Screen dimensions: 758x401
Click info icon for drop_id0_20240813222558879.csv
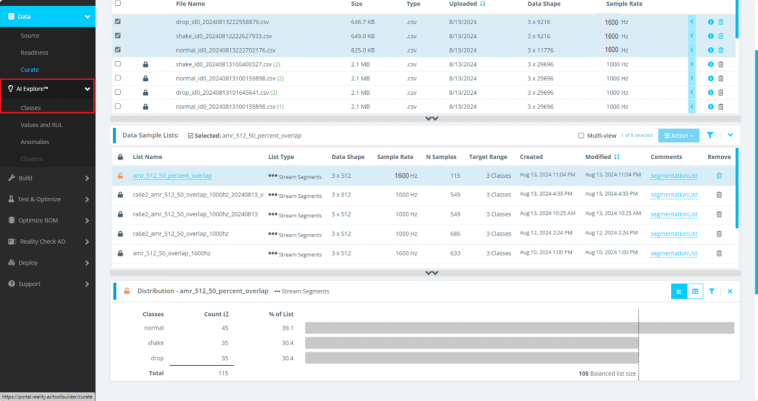coord(711,22)
